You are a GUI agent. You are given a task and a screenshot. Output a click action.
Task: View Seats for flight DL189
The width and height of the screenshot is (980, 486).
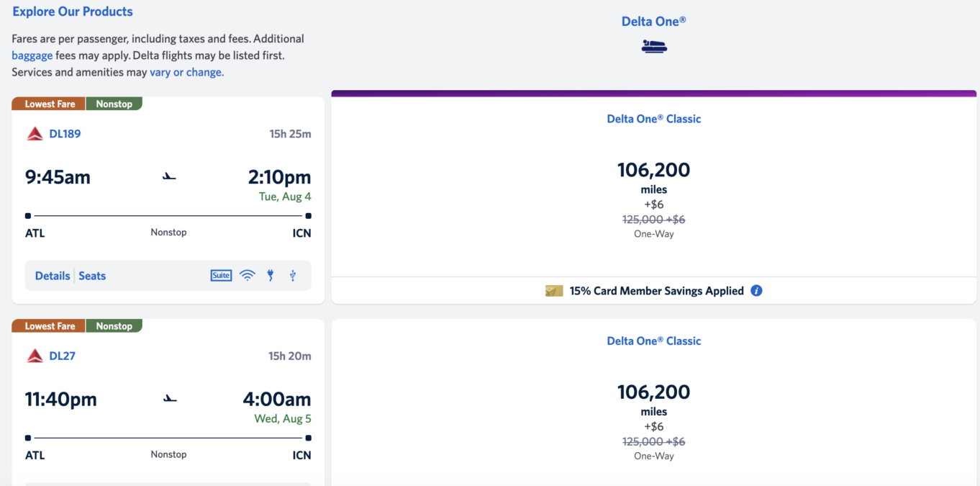(x=92, y=276)
